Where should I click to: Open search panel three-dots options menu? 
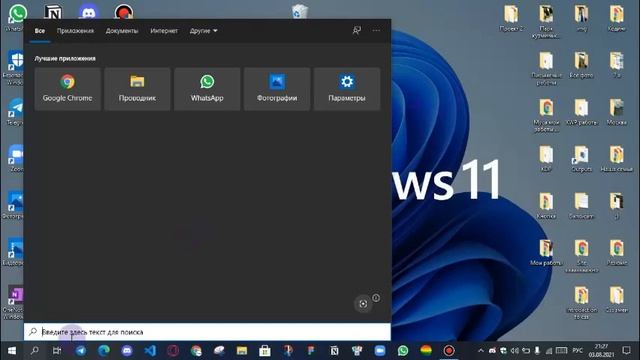(376, 31)
